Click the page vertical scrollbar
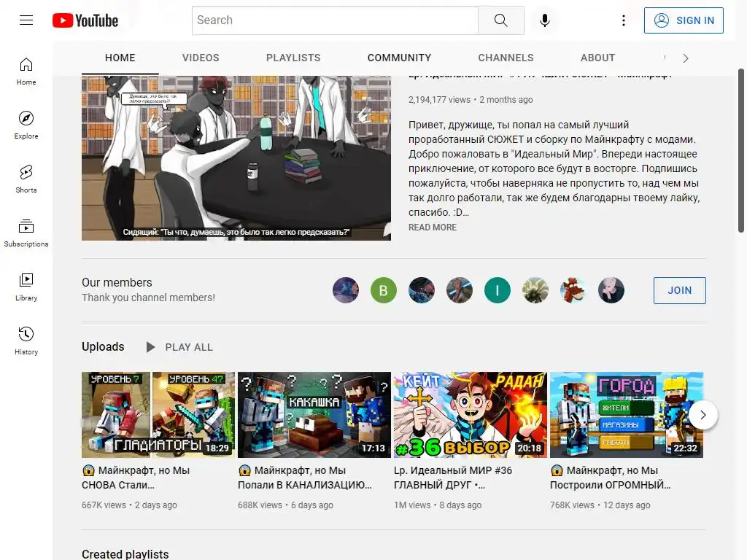 [741, 150]
